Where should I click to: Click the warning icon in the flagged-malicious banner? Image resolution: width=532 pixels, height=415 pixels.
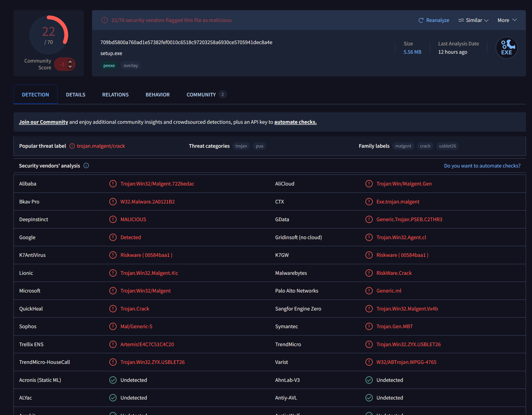[x=104, y=20]
